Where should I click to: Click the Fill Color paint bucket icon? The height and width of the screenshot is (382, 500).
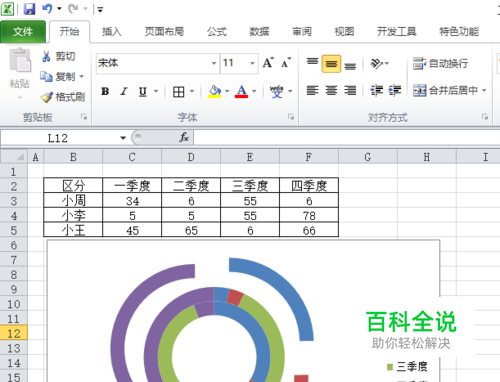215,91
